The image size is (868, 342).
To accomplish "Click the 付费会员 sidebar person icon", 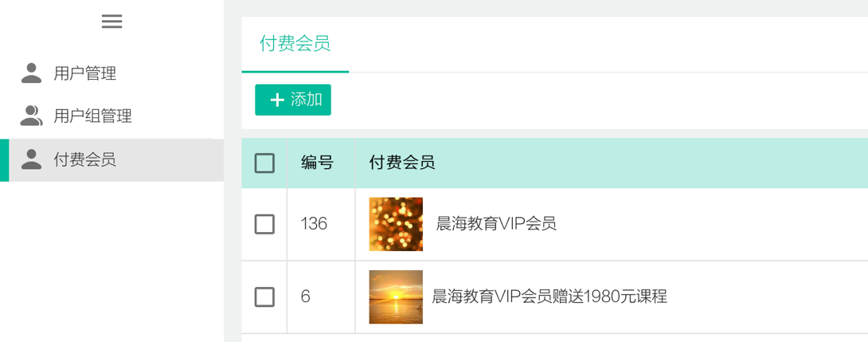I will 31,159.
